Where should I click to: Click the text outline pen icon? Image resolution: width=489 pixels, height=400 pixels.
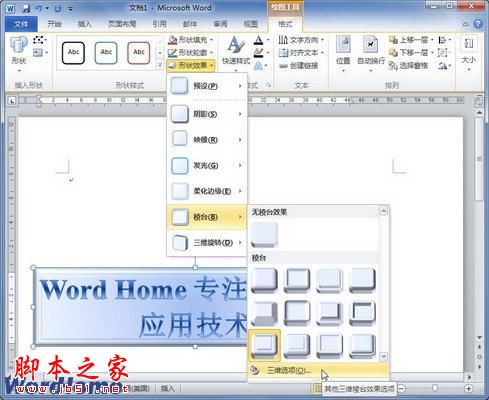pos(258,53)
